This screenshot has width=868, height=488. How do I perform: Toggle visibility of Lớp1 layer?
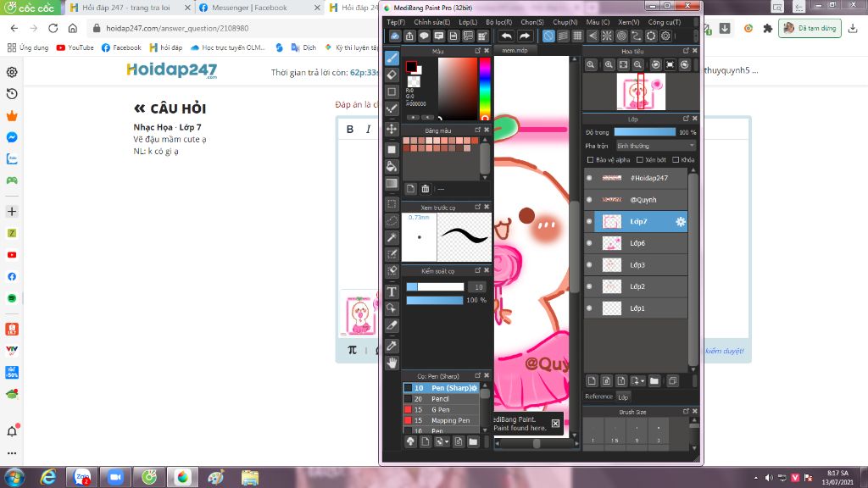[589, 308]
